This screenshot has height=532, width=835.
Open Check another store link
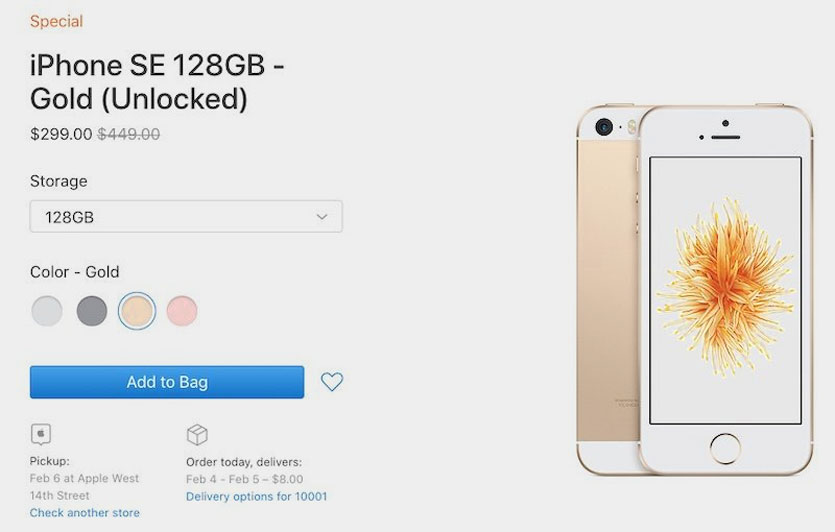[x=85, y=513]
